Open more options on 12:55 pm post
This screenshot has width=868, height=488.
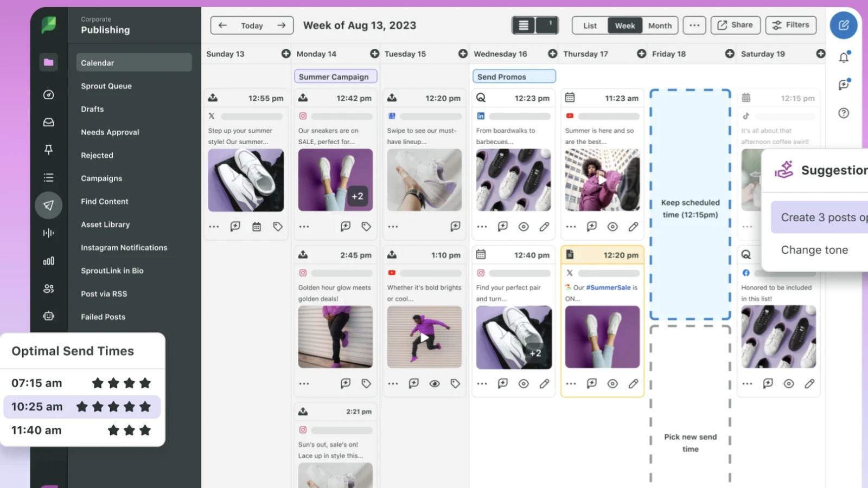[x=214, y=227]
